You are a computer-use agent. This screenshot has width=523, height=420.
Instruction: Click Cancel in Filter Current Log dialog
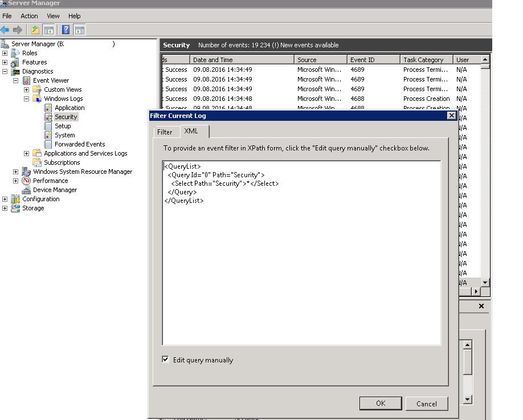point(426,403)
